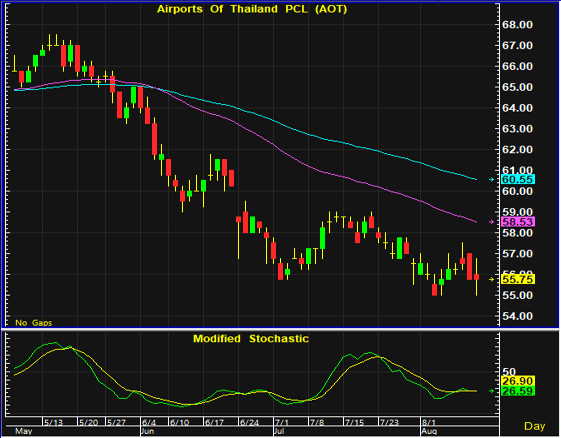Click the 7/1 date marker
561x438 pixels.
click(282, 423)
